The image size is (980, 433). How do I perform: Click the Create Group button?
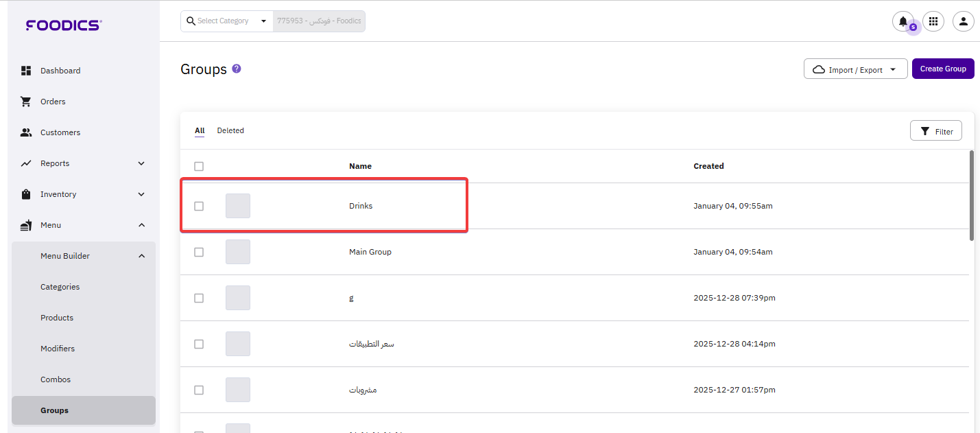pos(942,69)
